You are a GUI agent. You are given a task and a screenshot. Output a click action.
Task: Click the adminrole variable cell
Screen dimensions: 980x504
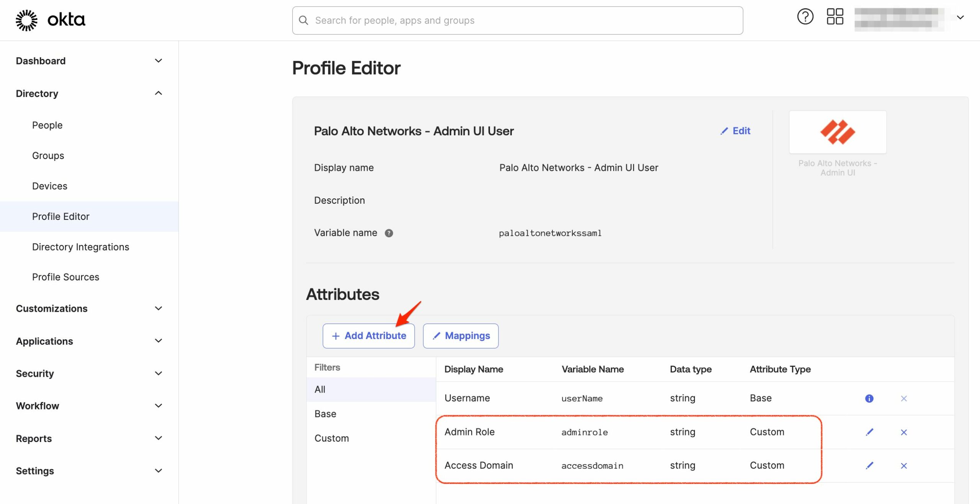(x=585, y=432)
